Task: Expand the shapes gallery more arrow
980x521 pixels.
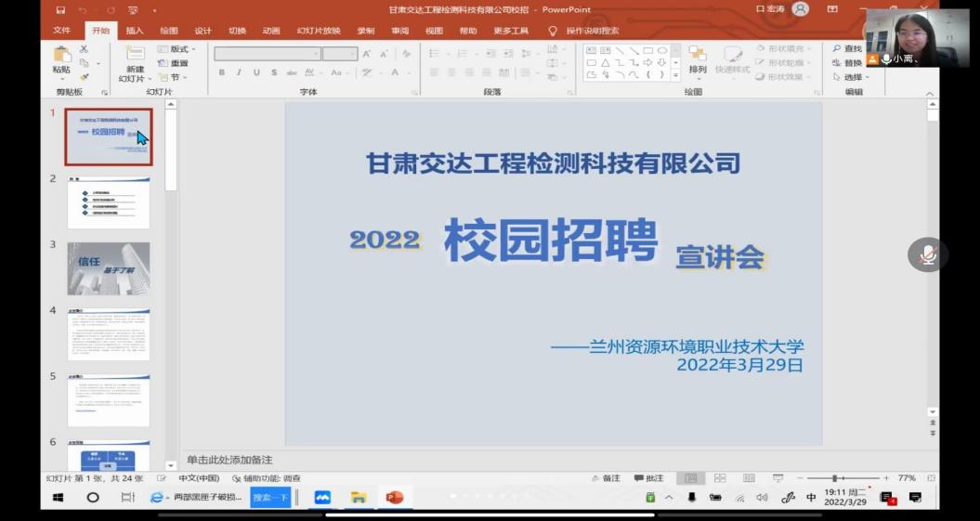Action: tap(675, 75)
